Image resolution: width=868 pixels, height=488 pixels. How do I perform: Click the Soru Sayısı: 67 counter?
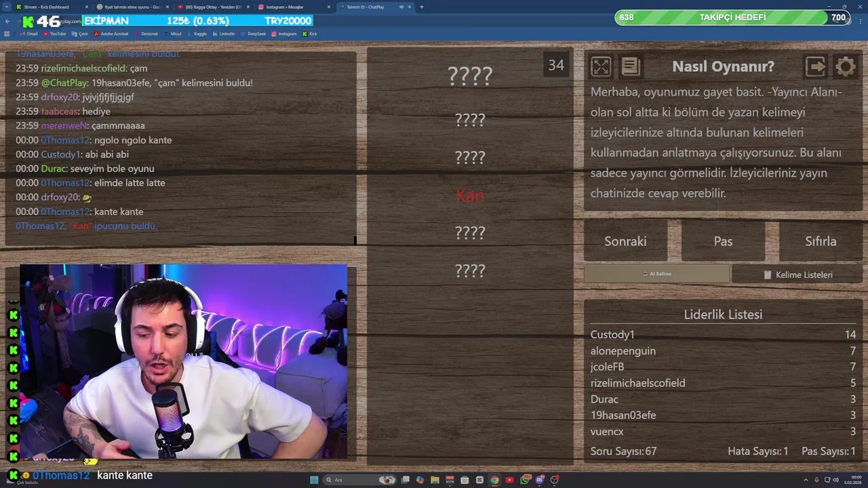pyautogui.click(x=624, y=451)
